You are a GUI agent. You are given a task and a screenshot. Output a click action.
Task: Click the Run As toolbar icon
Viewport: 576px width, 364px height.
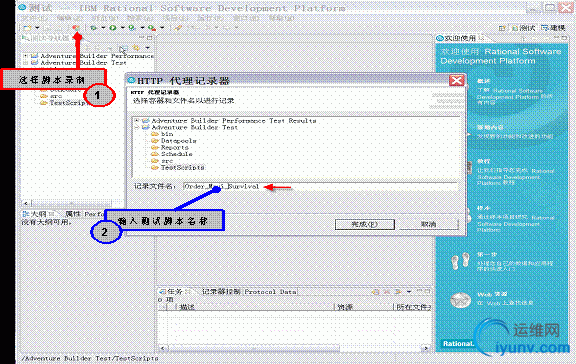132,28
